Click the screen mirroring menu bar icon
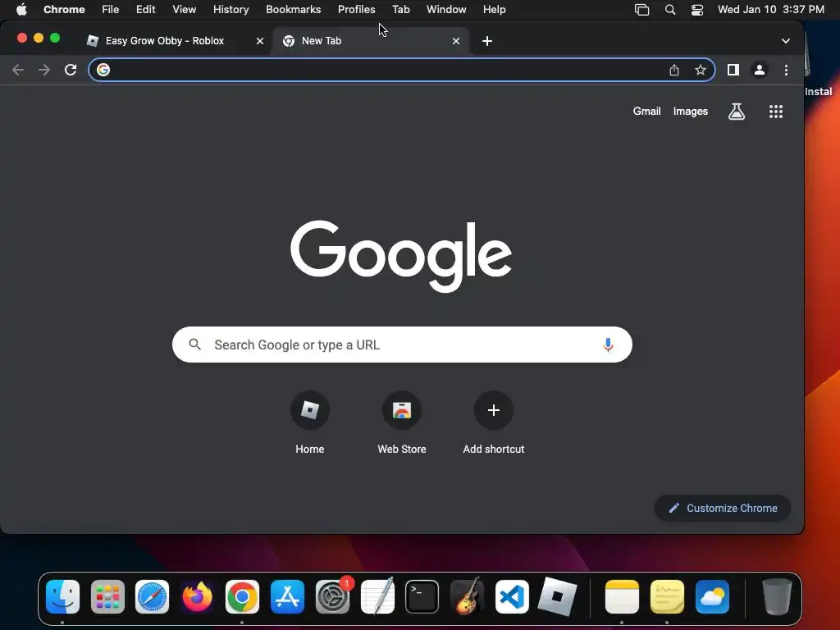Viewport: 840px width, 630px height. (641, 10)
